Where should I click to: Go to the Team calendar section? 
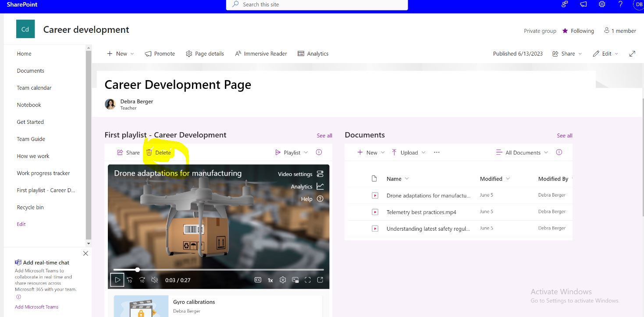pyautogui.click(x=34, y=88)
